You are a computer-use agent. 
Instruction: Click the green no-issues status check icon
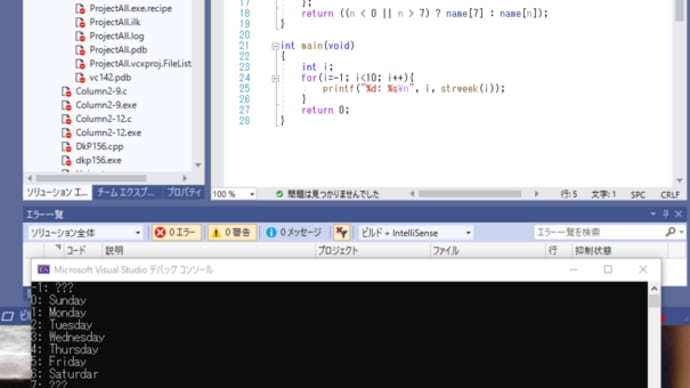tap(279, 194)
